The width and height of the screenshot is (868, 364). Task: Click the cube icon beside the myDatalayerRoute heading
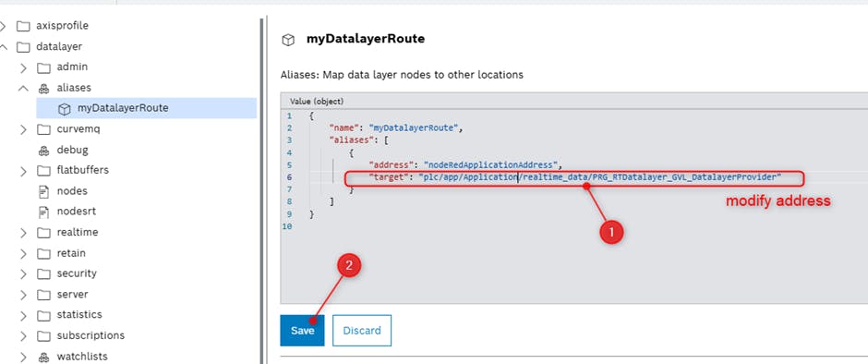[x=288, y=40]
